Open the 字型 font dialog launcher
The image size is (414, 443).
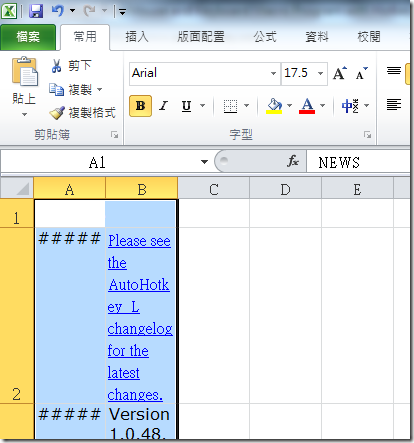click(368, 135)
